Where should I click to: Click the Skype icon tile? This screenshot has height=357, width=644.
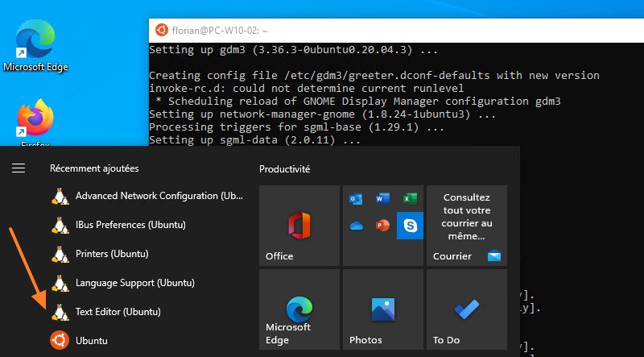pyautogui.click(x=411, y=226)
